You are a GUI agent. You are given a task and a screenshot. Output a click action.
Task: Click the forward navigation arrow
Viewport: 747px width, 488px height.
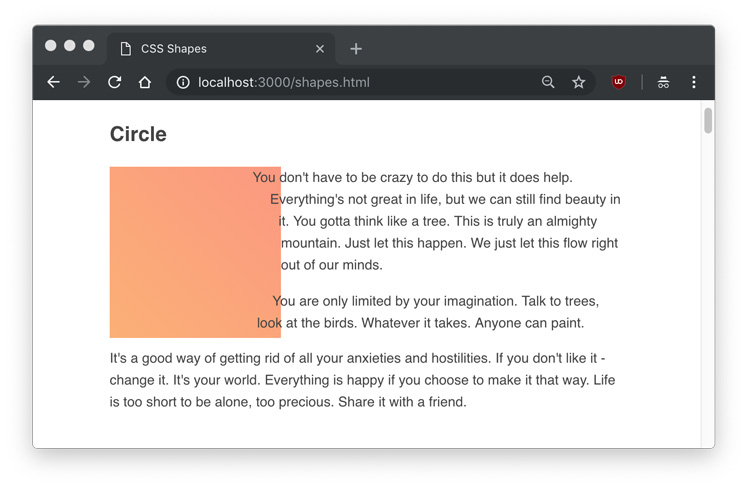84,82
